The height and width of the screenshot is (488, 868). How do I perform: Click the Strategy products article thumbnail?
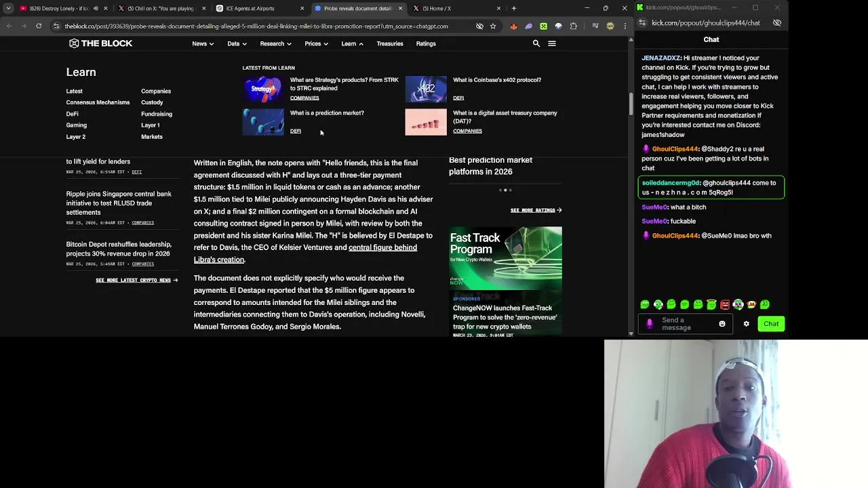[x=263, y=89]
